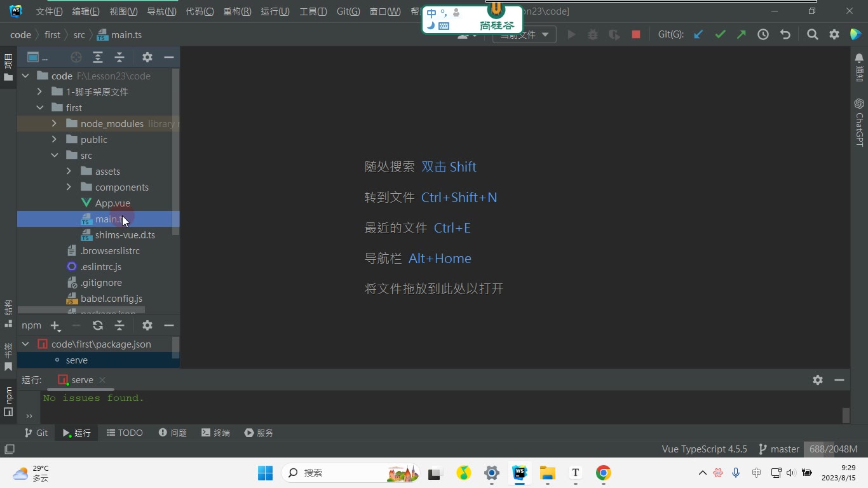Add npm package.json plus button
The image size is (868, 488).
55,326
